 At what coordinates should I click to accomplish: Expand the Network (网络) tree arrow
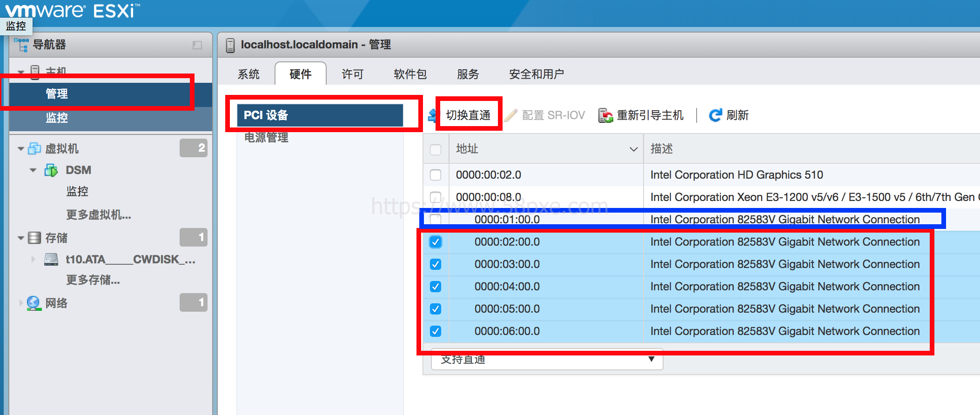21,303
